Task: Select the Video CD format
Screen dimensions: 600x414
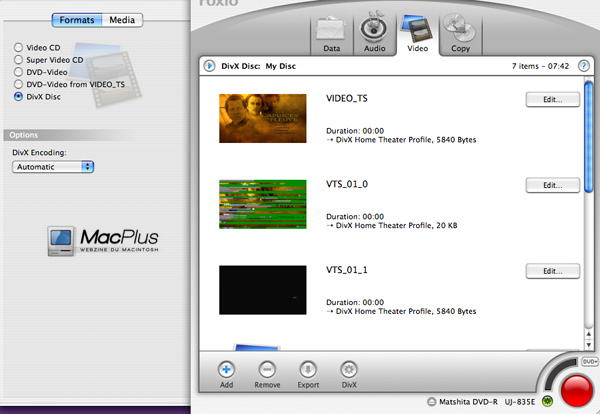Action: [x=19, y=47]
